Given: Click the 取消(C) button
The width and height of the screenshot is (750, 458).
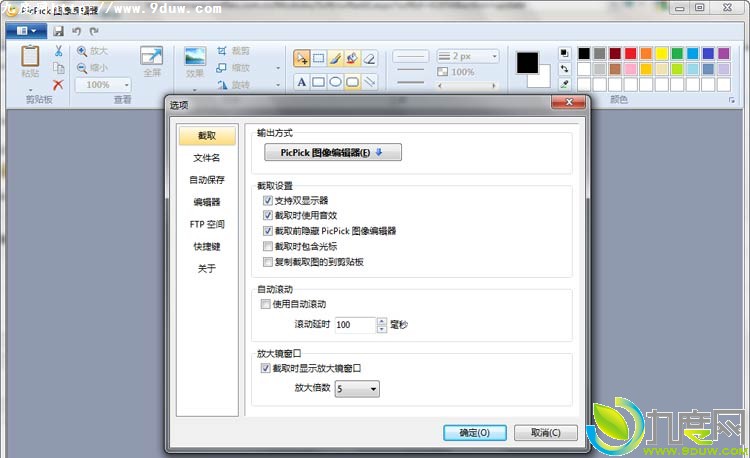Looking at the screenshot, I should click(x=546, y=433).
